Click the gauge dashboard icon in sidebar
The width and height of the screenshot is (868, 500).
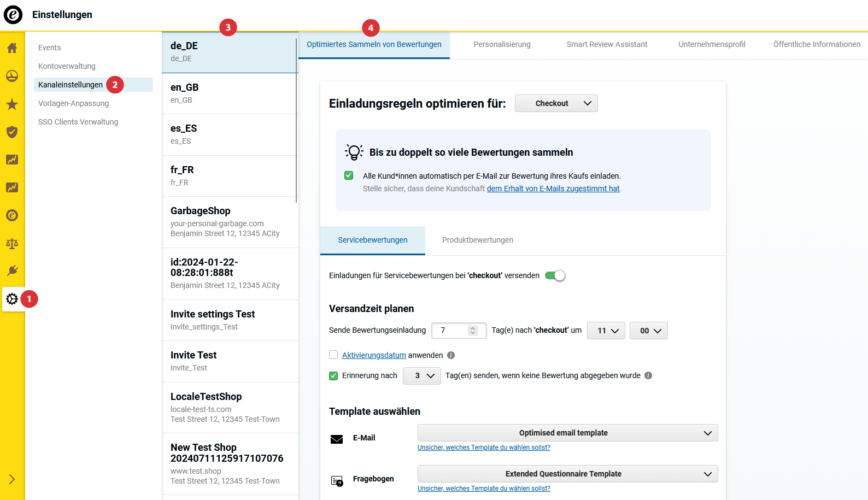click(12, 76)
